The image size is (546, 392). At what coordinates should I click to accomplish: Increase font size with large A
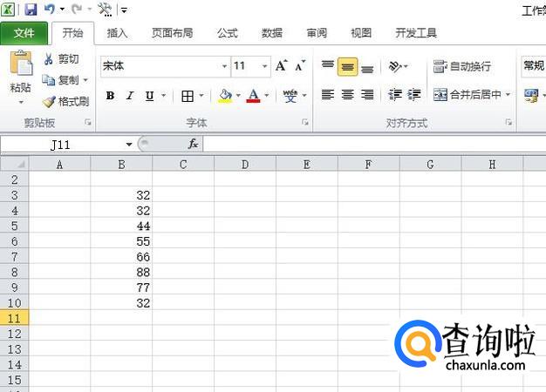point(282,65)
